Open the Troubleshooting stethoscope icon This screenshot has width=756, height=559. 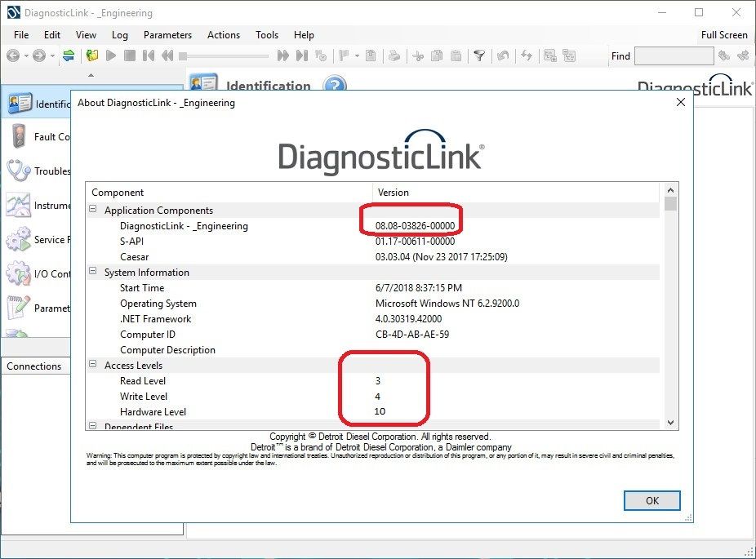click(19, 171)
